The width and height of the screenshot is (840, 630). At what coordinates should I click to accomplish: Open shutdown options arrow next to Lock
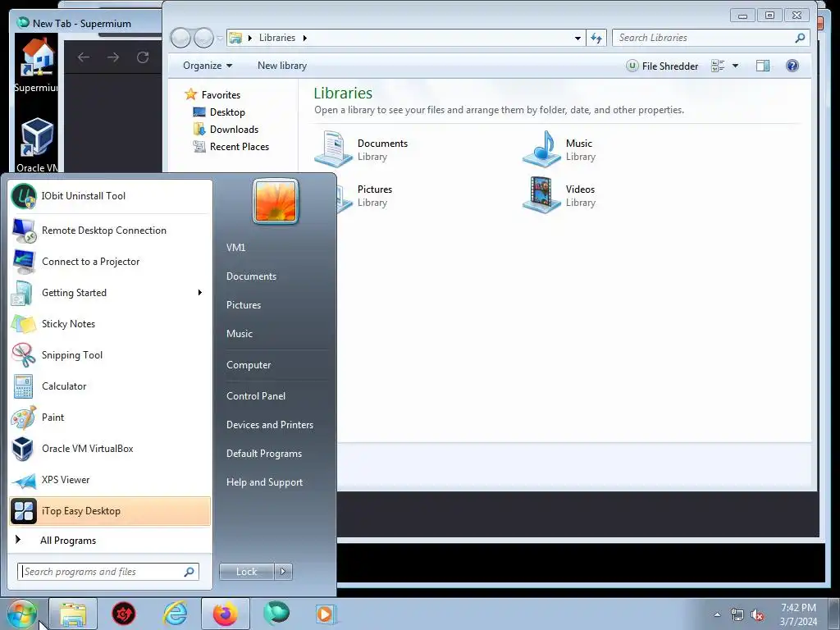283,572
